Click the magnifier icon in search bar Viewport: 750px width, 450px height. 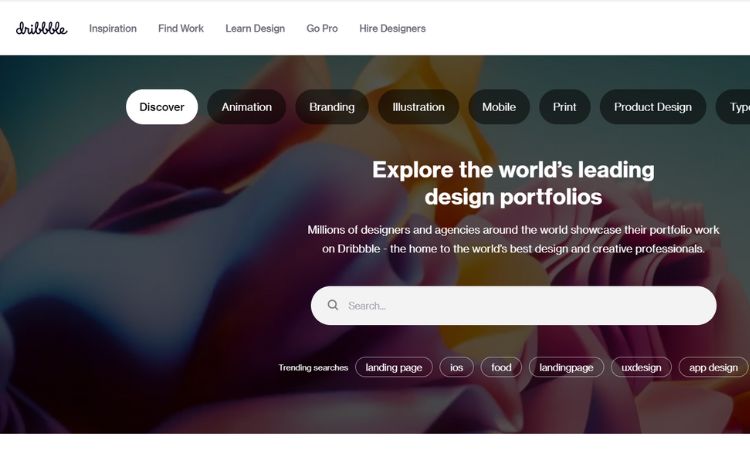333,305
